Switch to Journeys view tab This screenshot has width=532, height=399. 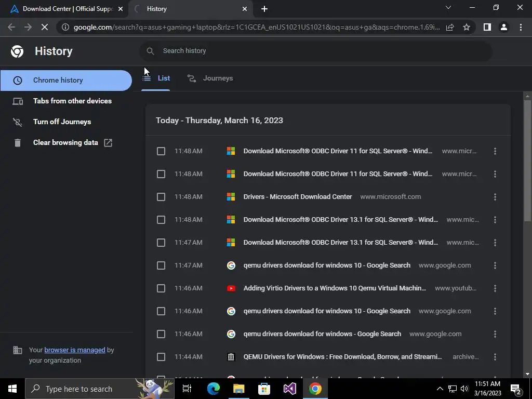point(210,78)
